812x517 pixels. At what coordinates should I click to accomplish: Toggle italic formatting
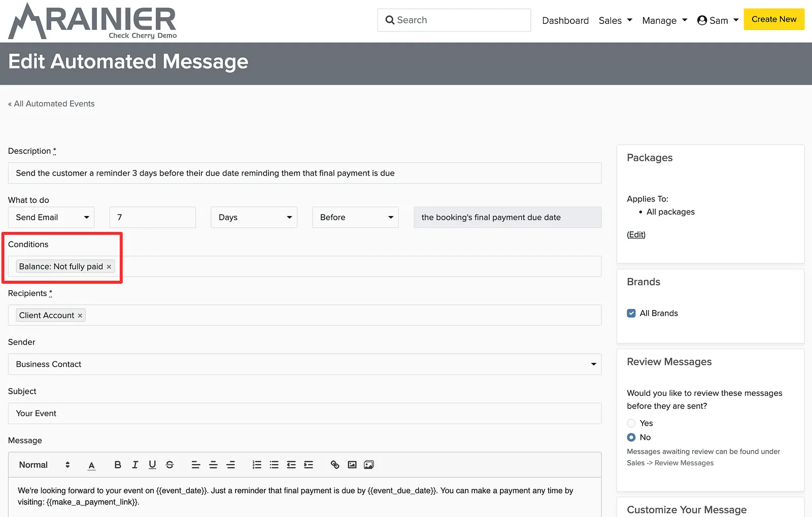click(135, 465)
